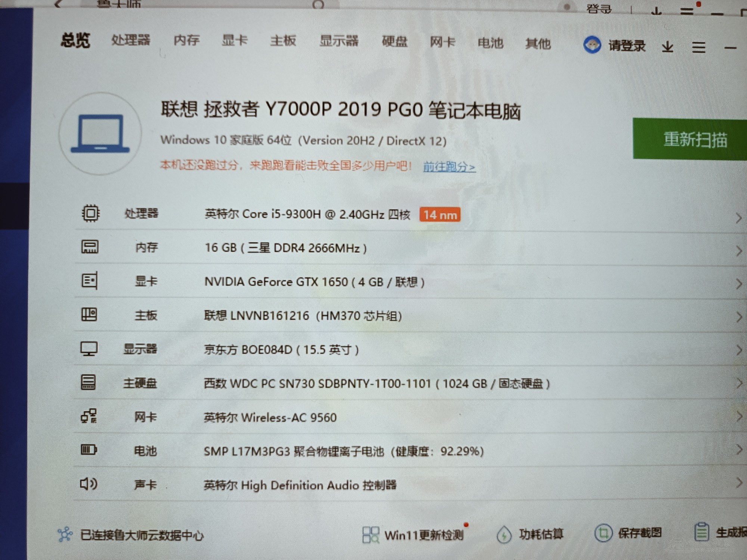Open the hamburger menu in header

698,47
